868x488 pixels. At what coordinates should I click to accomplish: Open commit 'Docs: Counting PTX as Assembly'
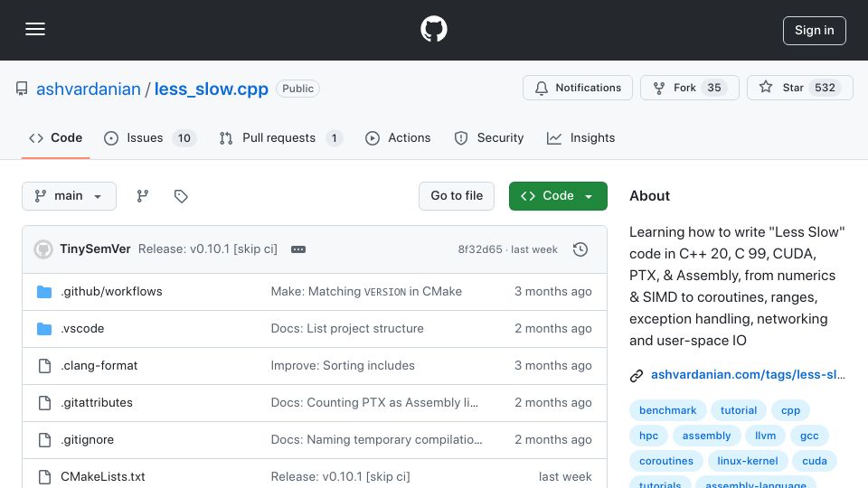[x=374, y=403]
